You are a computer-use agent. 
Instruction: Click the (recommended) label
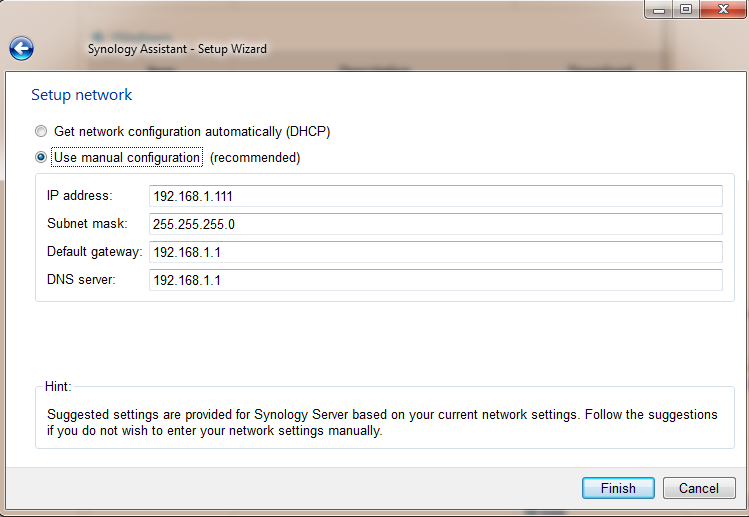(x=255, y=158)
